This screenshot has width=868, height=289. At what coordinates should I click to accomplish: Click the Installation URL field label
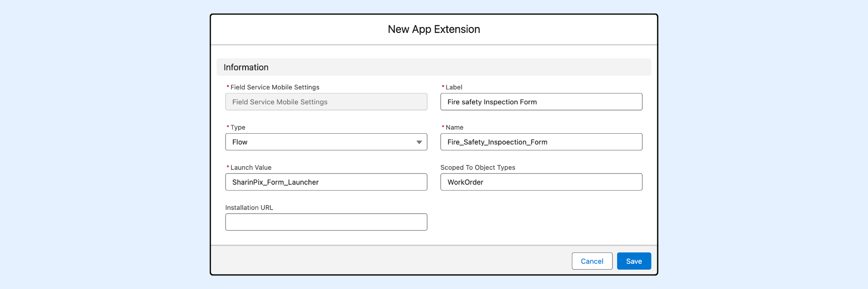pyautogui.click(x=249, y=208)
